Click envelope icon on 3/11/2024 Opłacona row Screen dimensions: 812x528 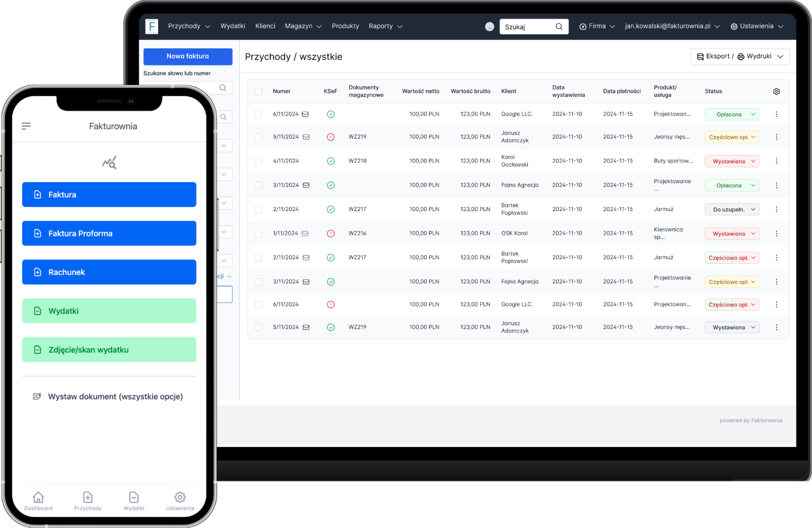306,185
